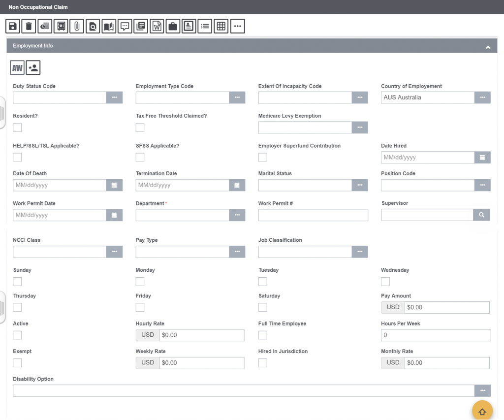
Task: Open the more options ellipsis toolbar button
Action: (x=238, y=26)
